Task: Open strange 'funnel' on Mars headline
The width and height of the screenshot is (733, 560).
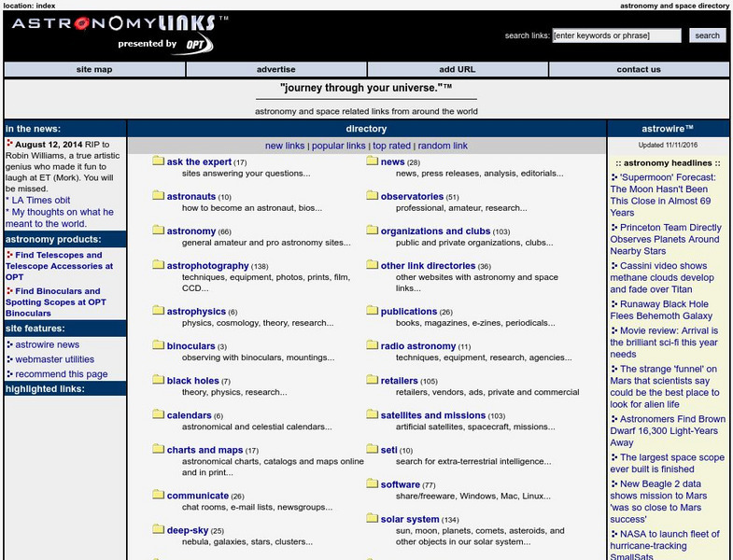Action: [x=664, y=386]
